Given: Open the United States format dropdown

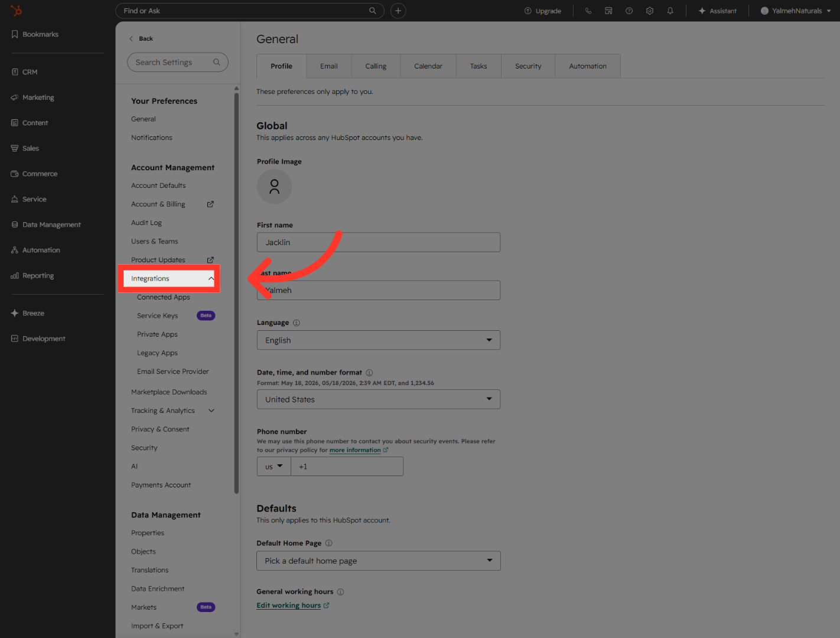Looking at the screenshot, I should point(379,399).
